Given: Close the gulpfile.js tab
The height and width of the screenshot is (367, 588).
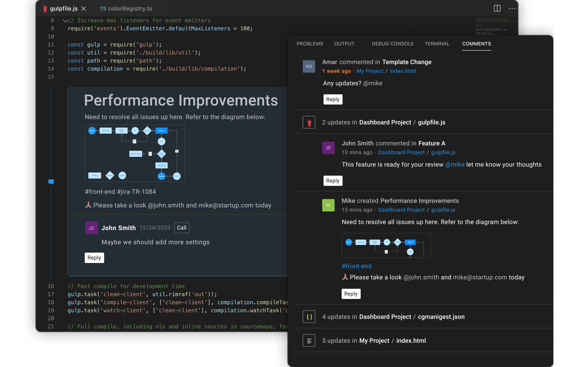Looking at the screenshot, I should (84, 9).
